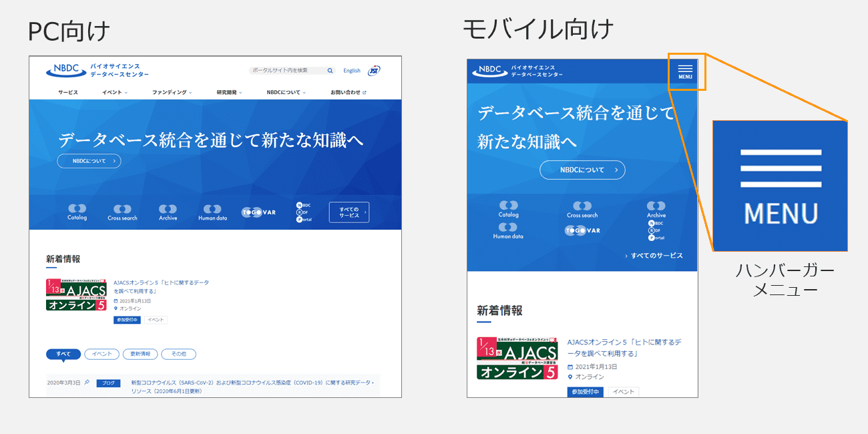Viewport: 868px width, 434px height.
Task: Switch news filter to 更新情報
Action: (x=140, y=354)
